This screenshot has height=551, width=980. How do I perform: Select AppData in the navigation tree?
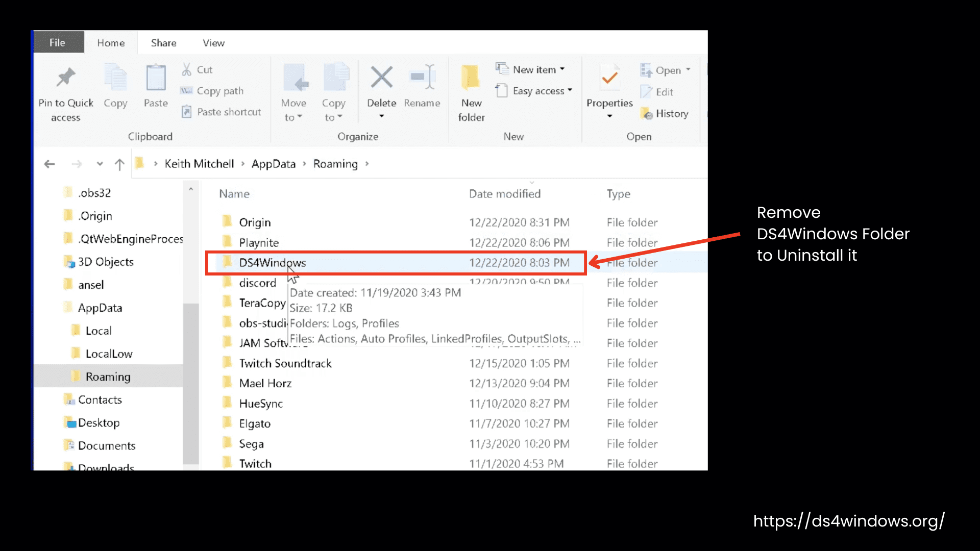(x=100, y=308)
